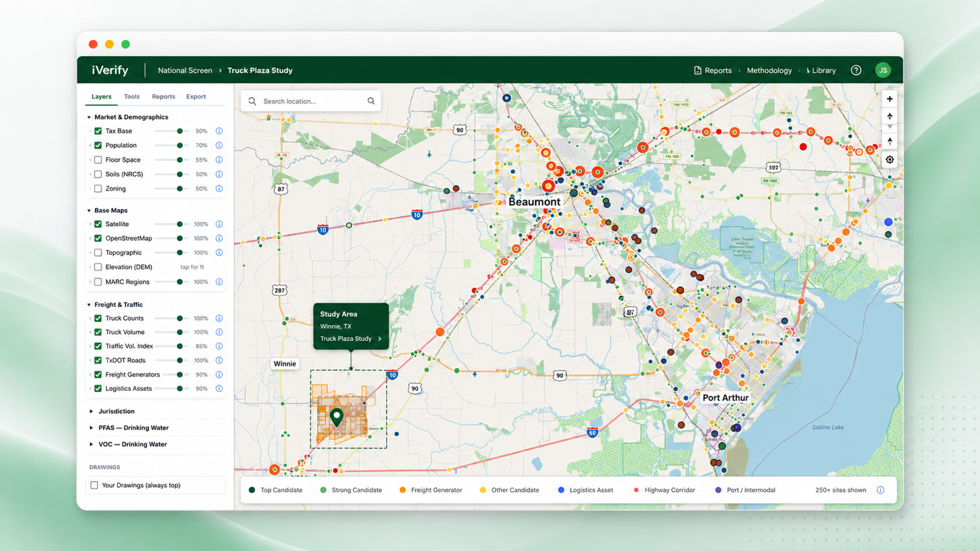Open info icon for MARC Regions layer

click(219, 282)
